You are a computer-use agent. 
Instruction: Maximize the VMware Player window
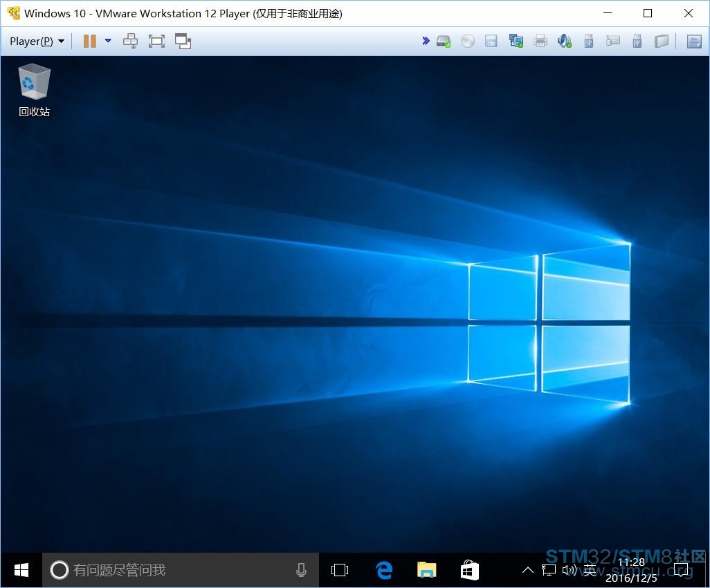[x=648, y=13]
